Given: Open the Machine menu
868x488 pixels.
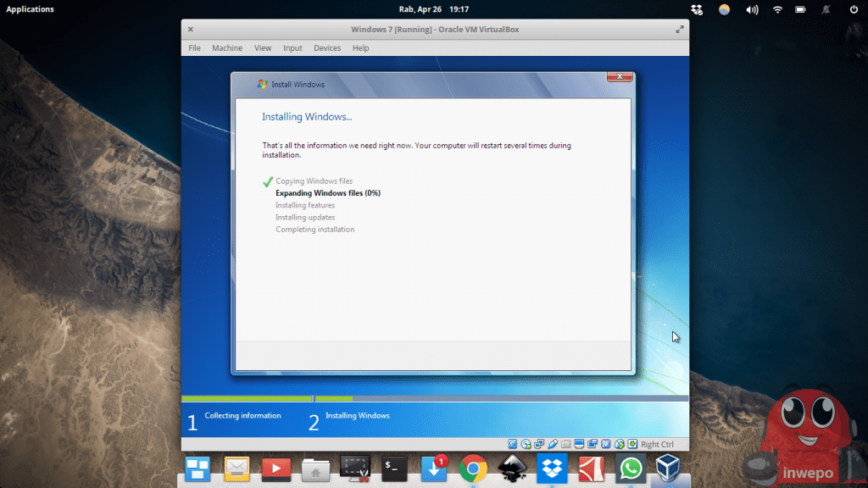Looking at the screenshot, I should pyautogui.click(x=227, y=48).
